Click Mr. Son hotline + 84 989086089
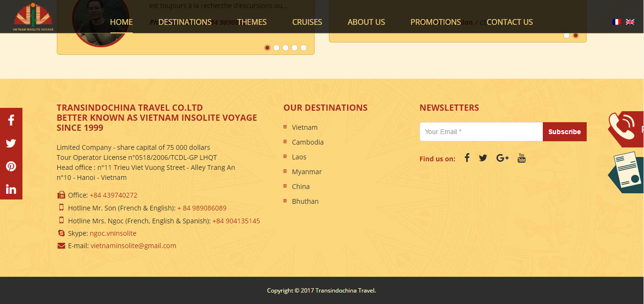This screenshot has width=644, height=304. click(202, 208)
